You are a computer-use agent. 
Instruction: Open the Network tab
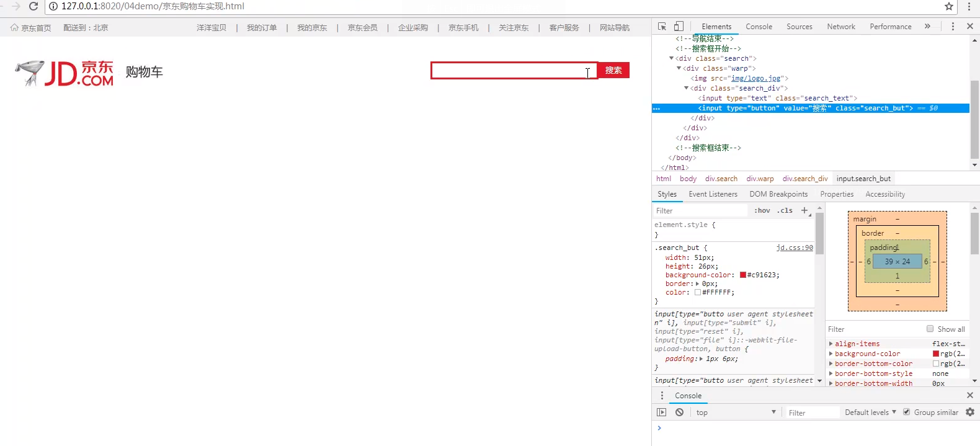(841, 27)
